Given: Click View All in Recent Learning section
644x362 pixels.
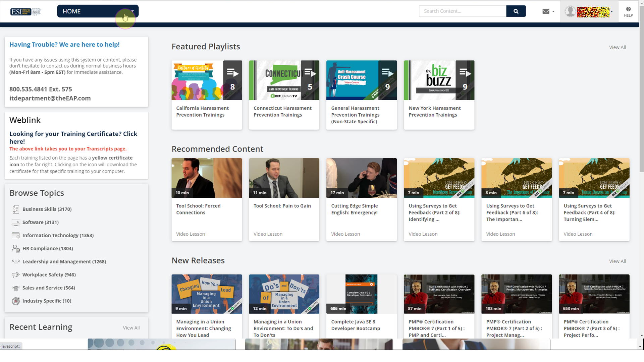Looking at the screenshot, I should pos(131,327).
